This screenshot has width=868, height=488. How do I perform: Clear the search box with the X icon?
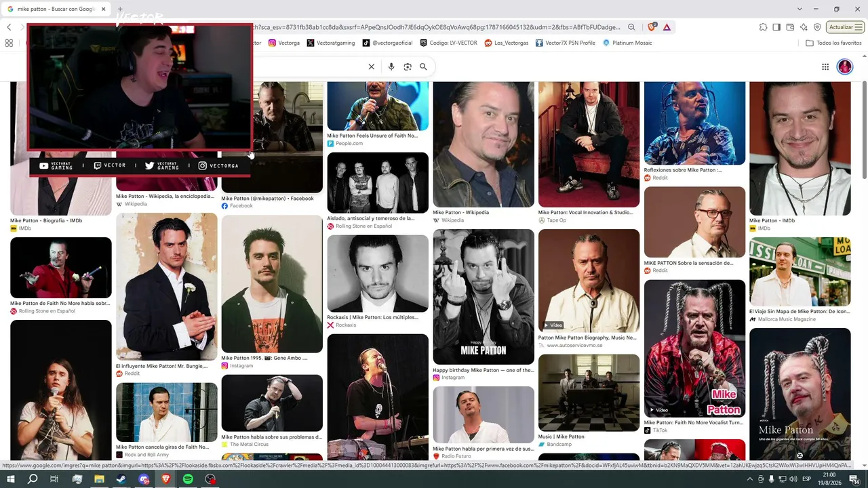(371, 66)
